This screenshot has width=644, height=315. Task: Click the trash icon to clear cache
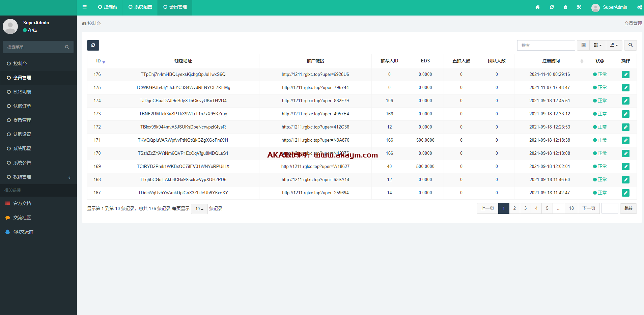coord(565,7)
